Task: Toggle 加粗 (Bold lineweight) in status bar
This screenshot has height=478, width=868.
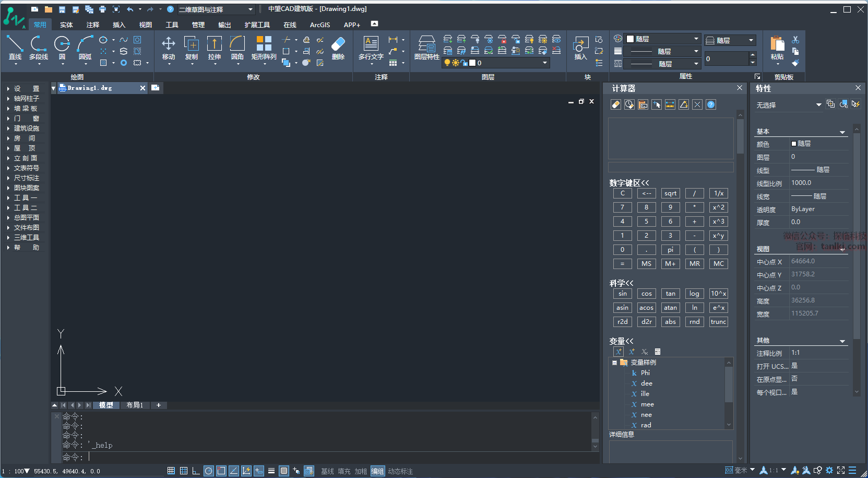Action: tap(361, 471)
